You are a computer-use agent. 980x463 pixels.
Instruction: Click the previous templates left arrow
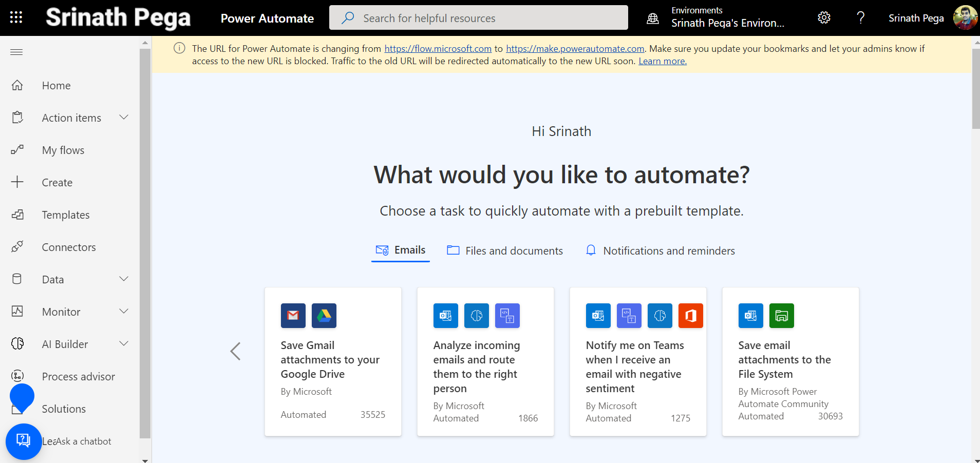point(235,352)
